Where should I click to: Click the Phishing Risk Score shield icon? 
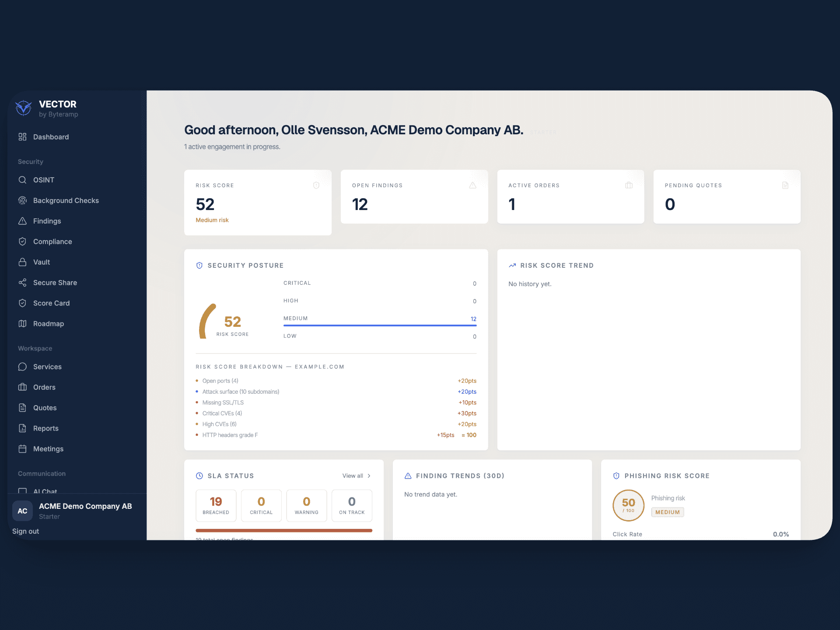616,476
